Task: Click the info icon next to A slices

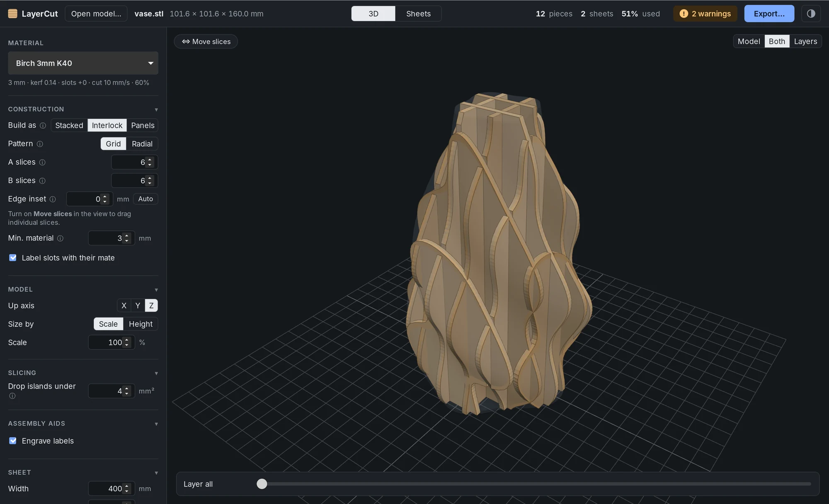Action: click(x=42, y=162)
